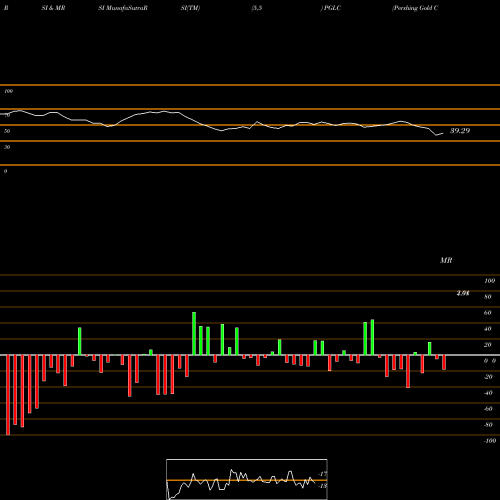
Task: Open the small line chart thumbnail at the bottom
Action: (247, 479)
